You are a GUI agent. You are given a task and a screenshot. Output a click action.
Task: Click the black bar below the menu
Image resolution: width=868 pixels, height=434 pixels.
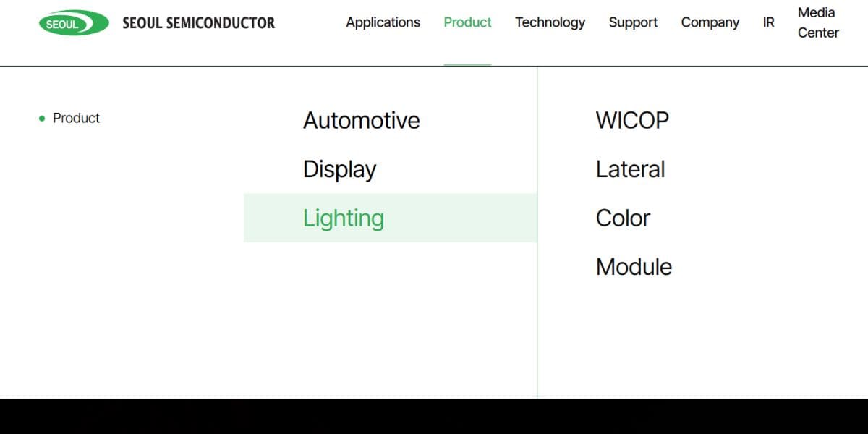pos(434,416)
